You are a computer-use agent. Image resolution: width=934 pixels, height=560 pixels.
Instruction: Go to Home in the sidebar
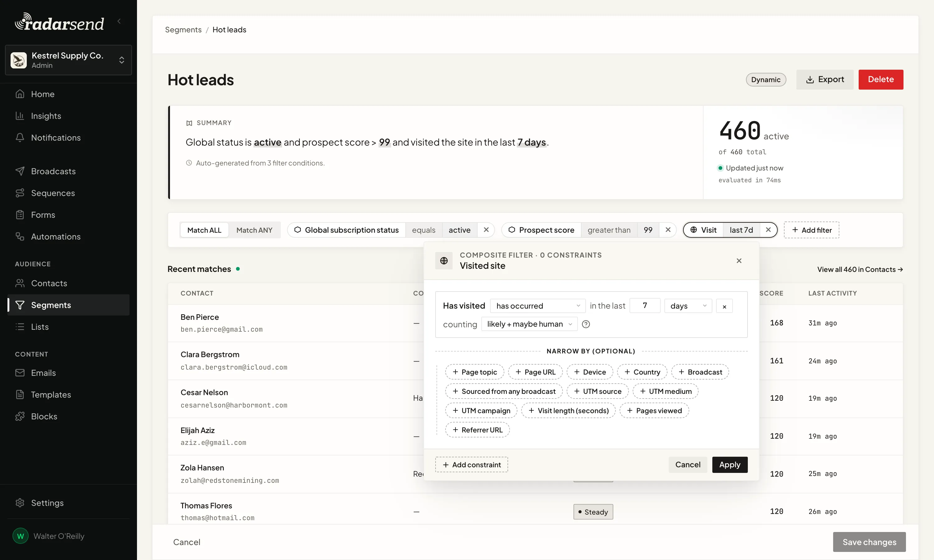[x=68, y=94]
